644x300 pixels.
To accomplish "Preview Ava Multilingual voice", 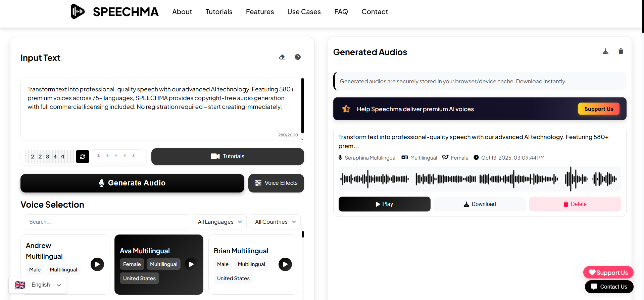I will click(x=191, y=264).
